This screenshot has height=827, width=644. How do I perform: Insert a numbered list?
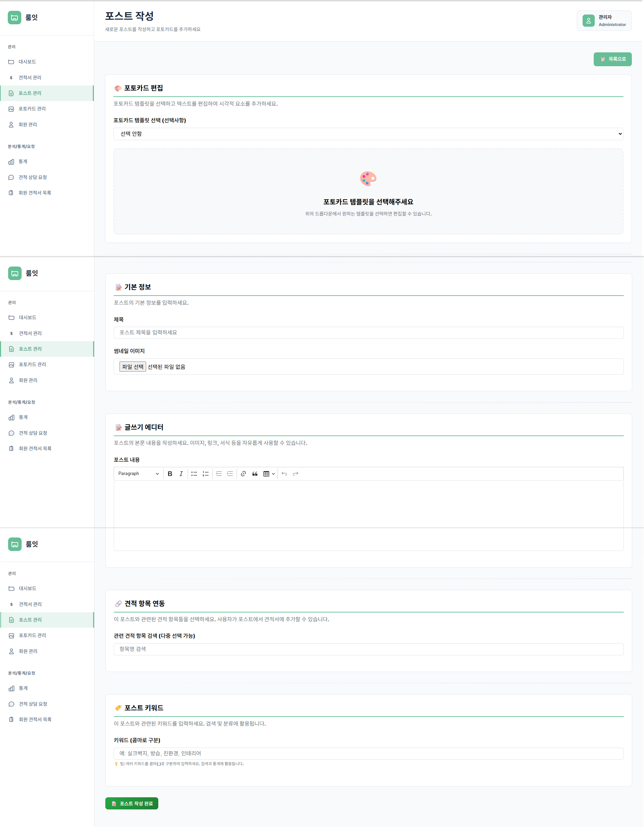[x=206, y=474]
